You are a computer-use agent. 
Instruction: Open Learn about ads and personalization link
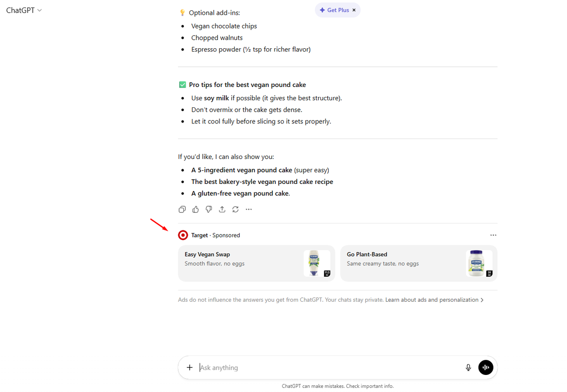[x=432, y=300]
